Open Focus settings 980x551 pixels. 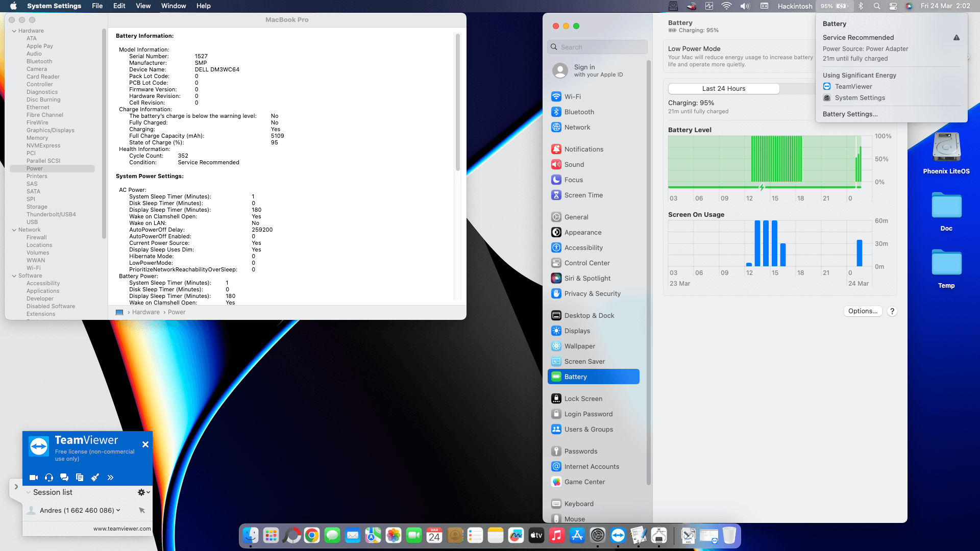coord(593,180)
